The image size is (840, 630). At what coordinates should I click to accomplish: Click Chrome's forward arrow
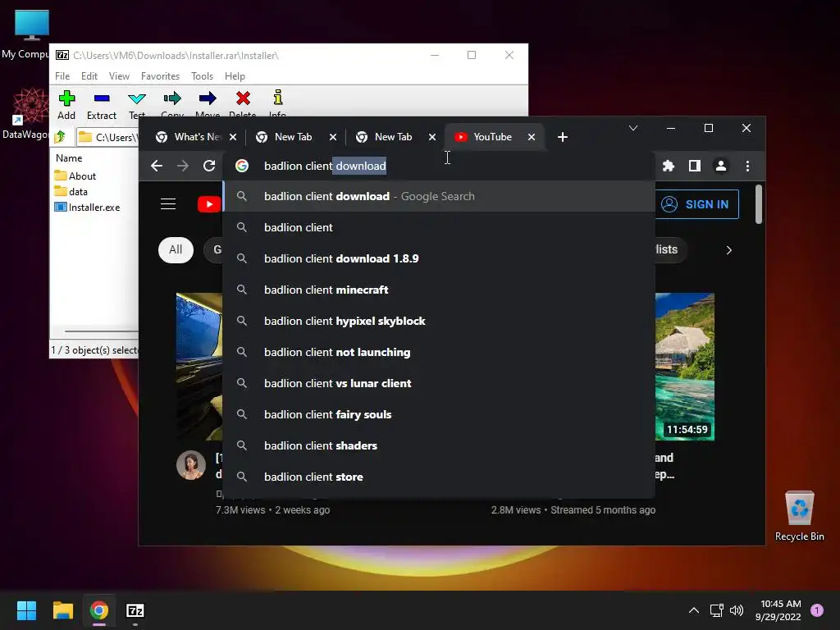click(x=183, y=166)
